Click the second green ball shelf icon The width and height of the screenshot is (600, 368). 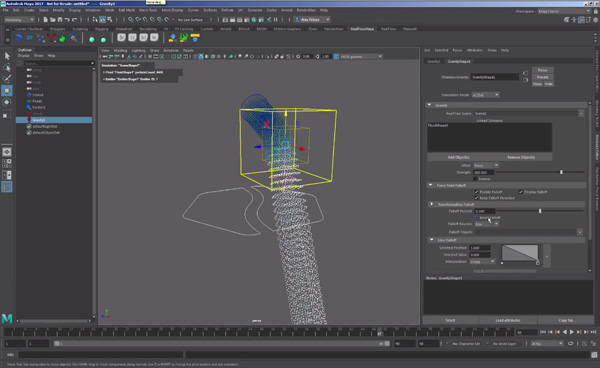point(103,39)
